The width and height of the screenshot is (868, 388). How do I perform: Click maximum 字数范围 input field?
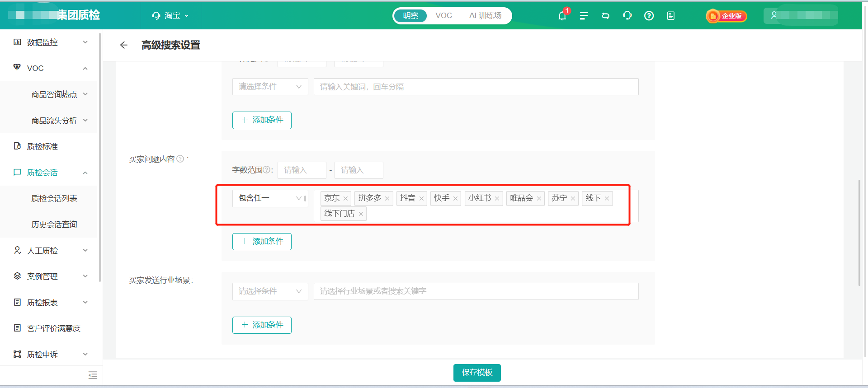pos(359,170)
